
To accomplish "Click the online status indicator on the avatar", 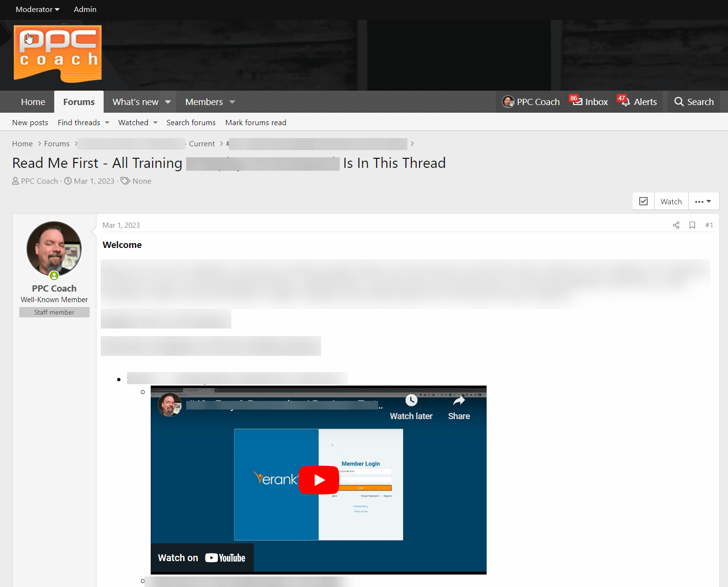I will click(54, 276).
